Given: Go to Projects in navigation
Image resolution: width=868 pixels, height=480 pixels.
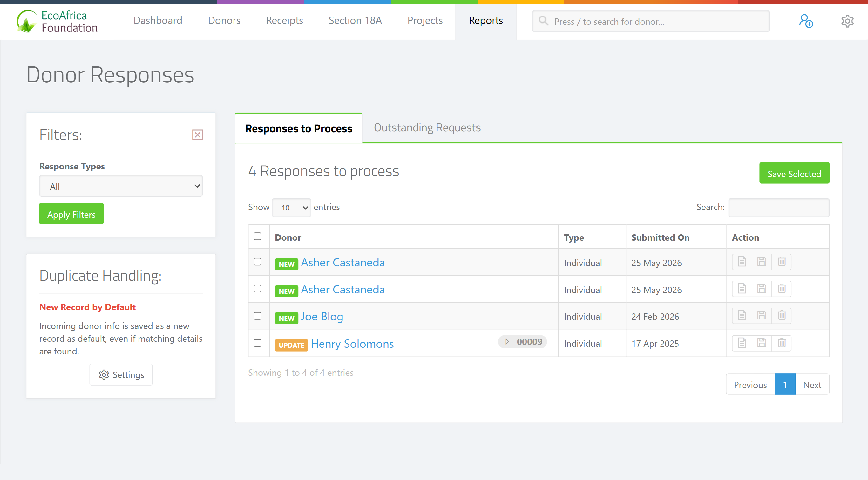Looking at the screenshot, I should pyautogui.click(x=425, y=21).
